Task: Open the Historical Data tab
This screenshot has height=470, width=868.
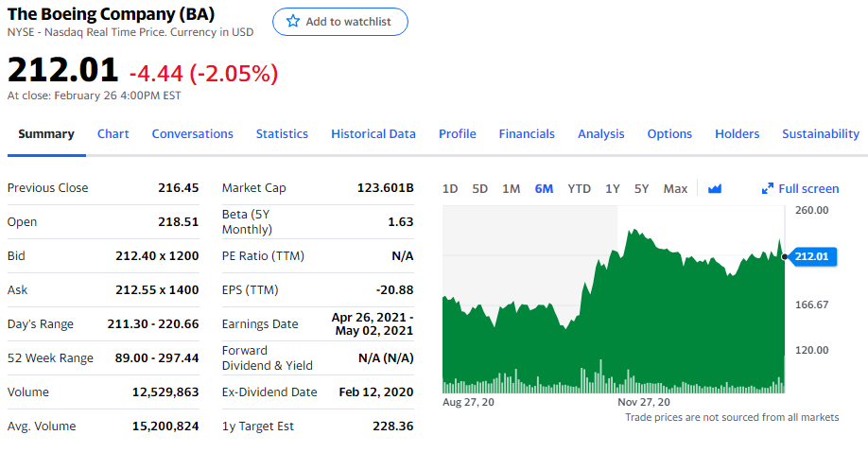Action: coord(373,134)
